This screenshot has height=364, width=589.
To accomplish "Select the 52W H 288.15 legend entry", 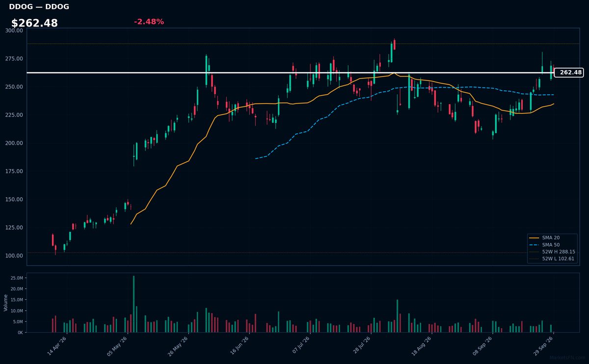I will 552,252.
